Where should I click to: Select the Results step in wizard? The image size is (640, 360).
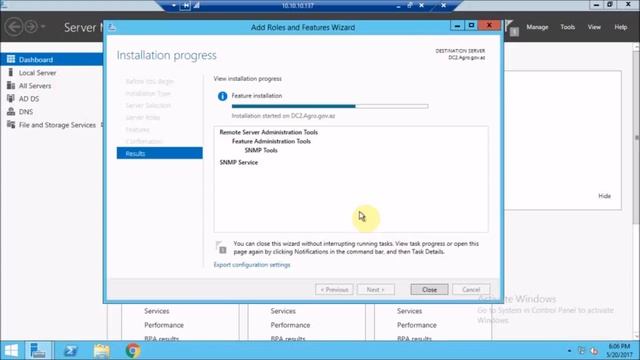pyautogui.click(x=160, y=153)
